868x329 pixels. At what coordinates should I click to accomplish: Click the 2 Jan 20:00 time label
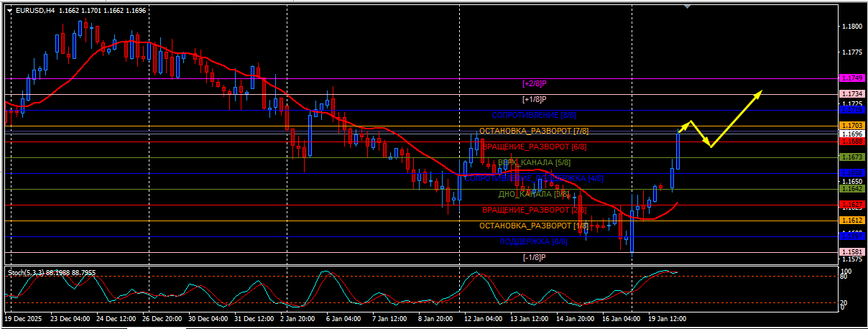click(x=298, y=318)
